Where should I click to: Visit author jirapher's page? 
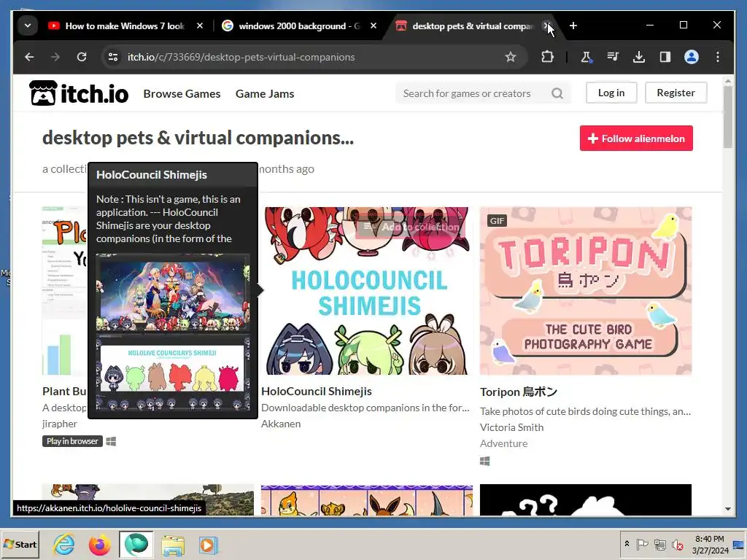pyautogui.click(x=60, y=424)
